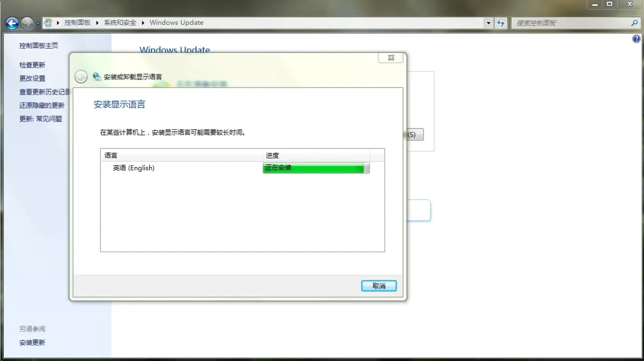Click the refresh button next to address bar

pyautogui.click(x=501, y=23)
